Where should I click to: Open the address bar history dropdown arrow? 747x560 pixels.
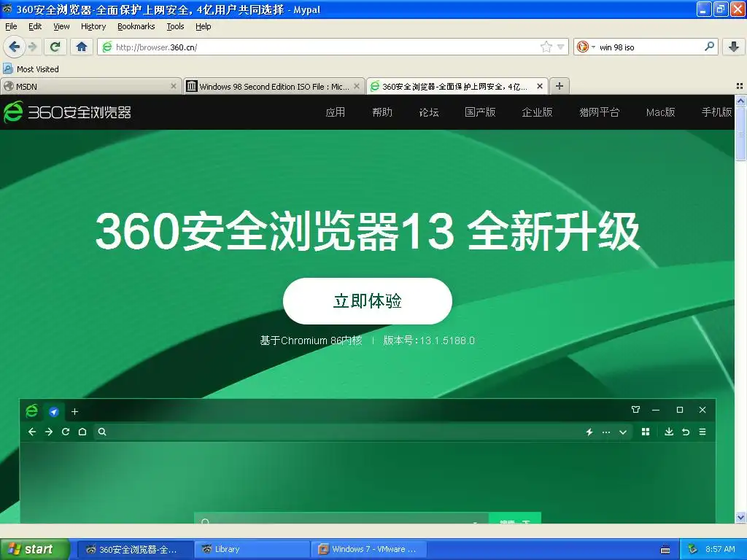click(561, 47)
